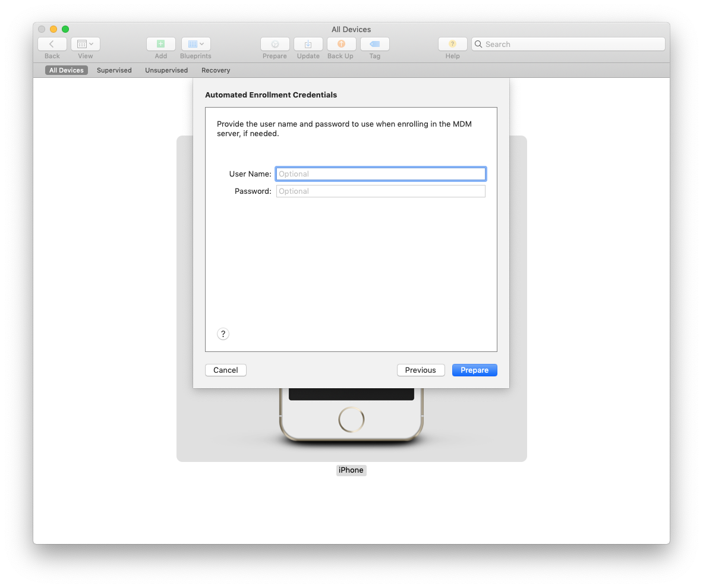
Task: Select the Unsupervised tab
Action: [166, 70]
